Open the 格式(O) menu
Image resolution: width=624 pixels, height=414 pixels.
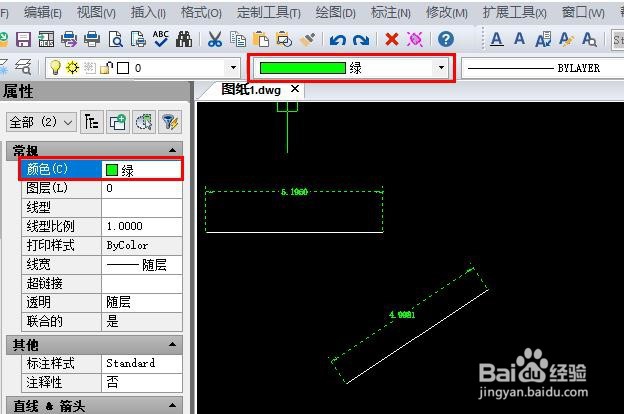pyautogui.click(x=201, y=13)
